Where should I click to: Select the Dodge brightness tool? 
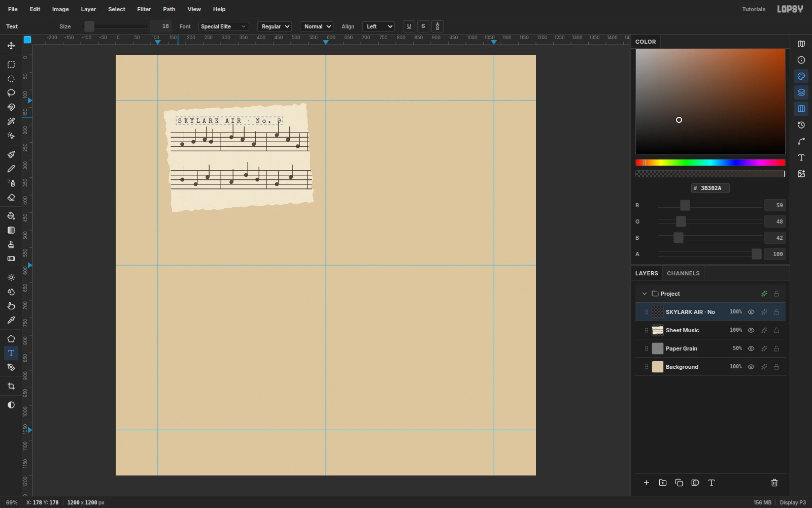point(11,277)
